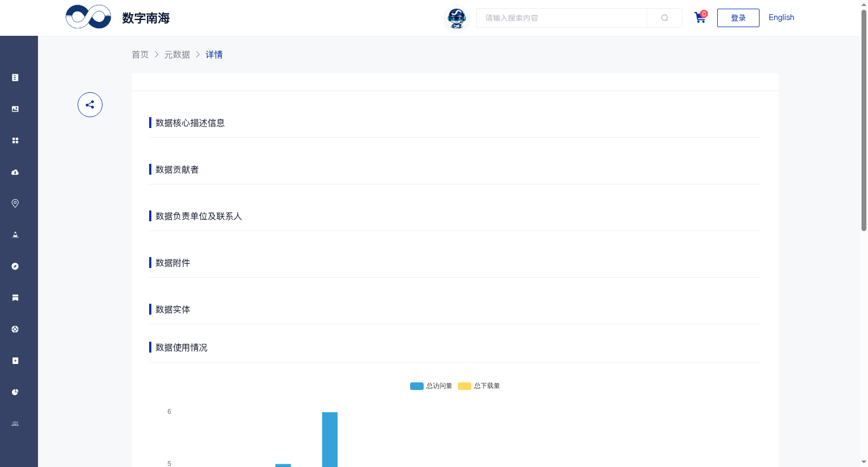Click the 详情 breadcrumb

coord(214,54)
